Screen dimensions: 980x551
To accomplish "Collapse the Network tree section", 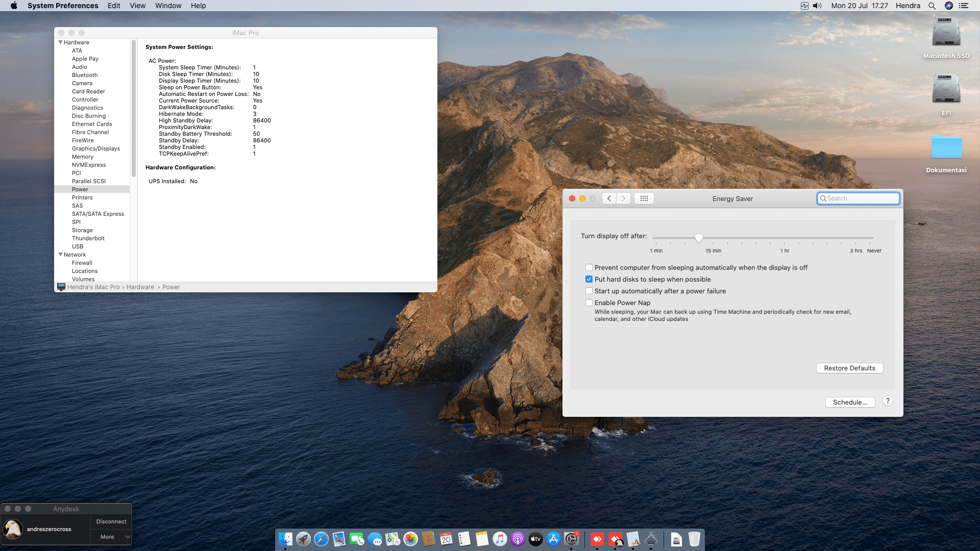I will (61, 255).
